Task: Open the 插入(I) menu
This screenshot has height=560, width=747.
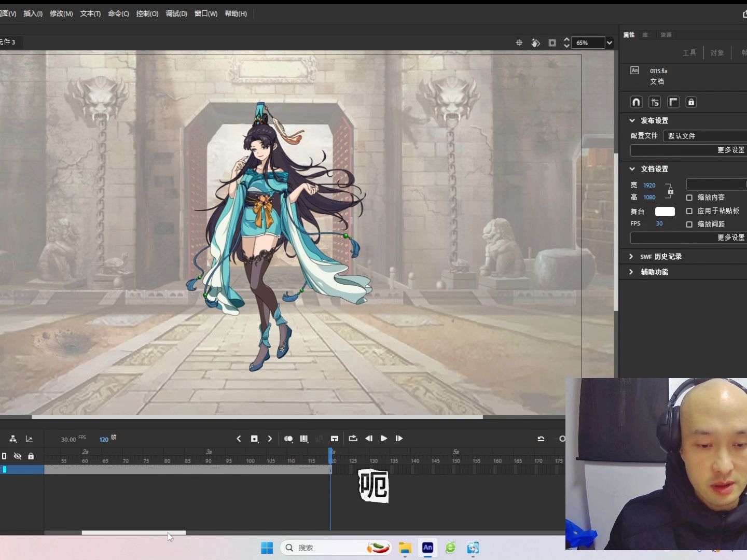Action: point(33,13)
